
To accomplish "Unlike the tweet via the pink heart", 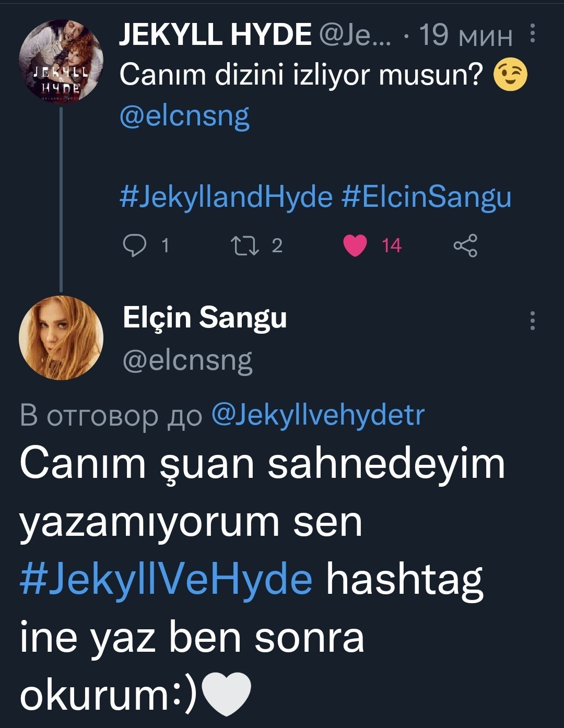I will [x=356, y=245].
